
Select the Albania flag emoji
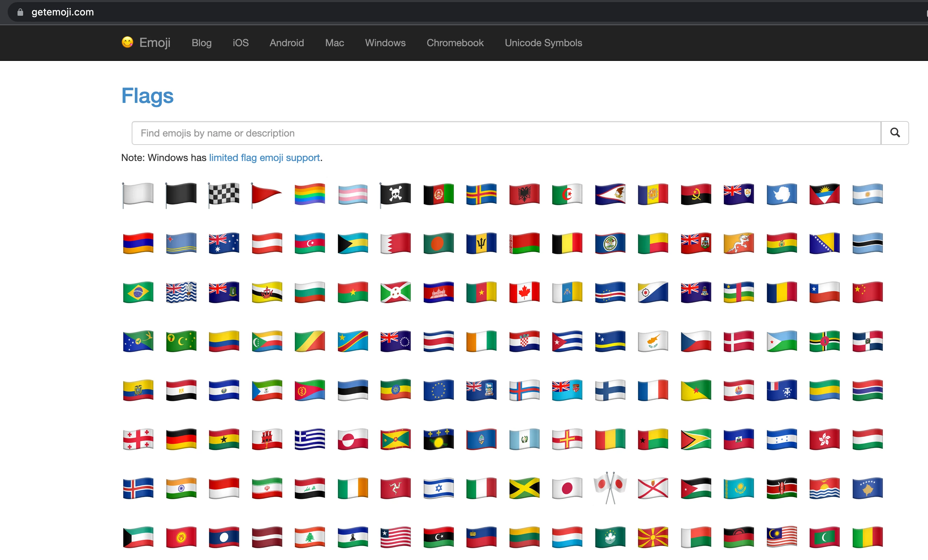tap(524, 194)
